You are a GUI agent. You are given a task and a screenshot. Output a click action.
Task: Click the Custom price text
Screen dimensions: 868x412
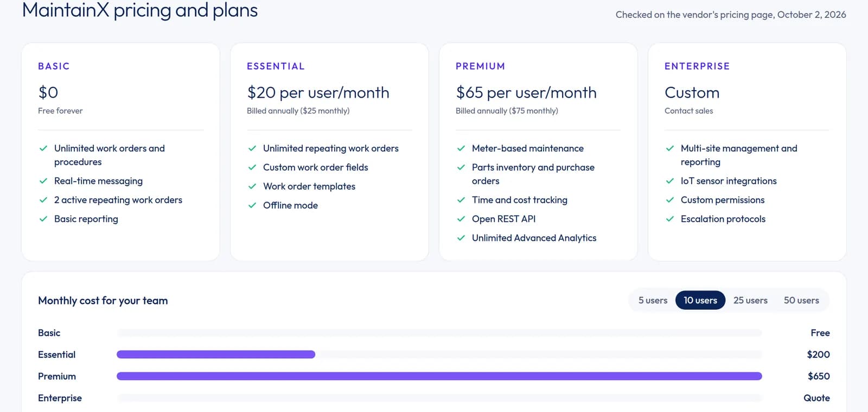click(692, 93)
